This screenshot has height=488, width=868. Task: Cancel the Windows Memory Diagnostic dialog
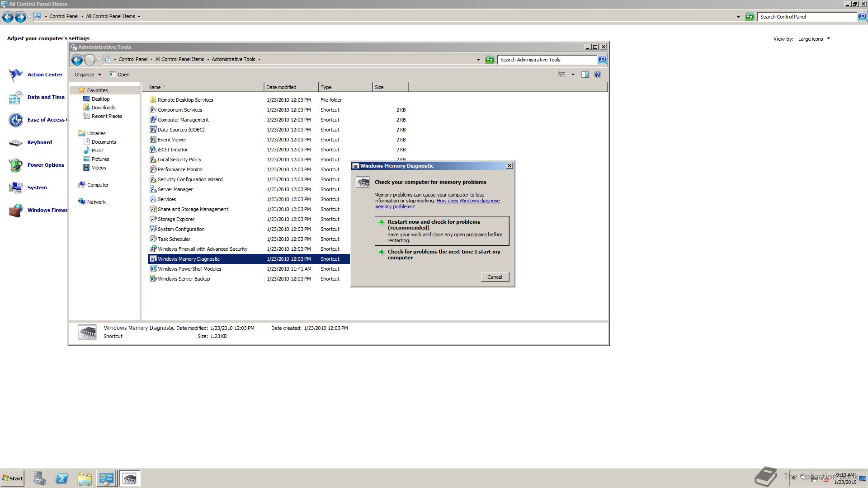(x=495, y=277)
